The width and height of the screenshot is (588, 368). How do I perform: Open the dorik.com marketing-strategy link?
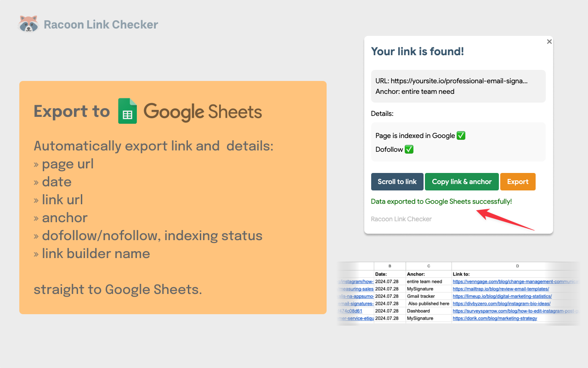click(x=495, y=318)
